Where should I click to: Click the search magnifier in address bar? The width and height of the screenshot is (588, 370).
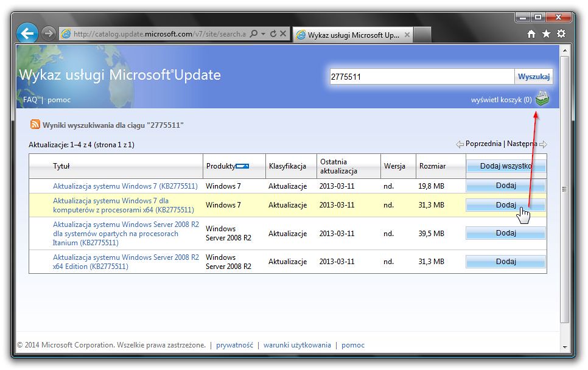tap(254, 33)
